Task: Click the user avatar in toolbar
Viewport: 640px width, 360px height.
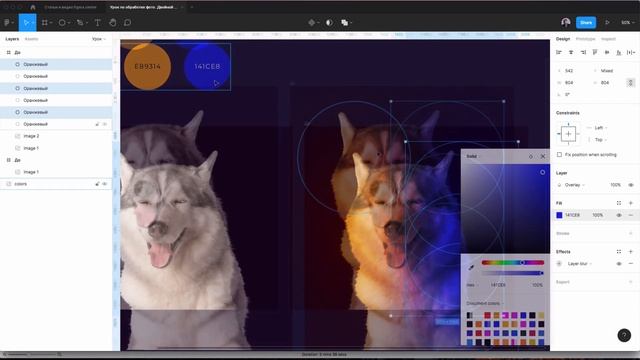Action: (566, 22)
